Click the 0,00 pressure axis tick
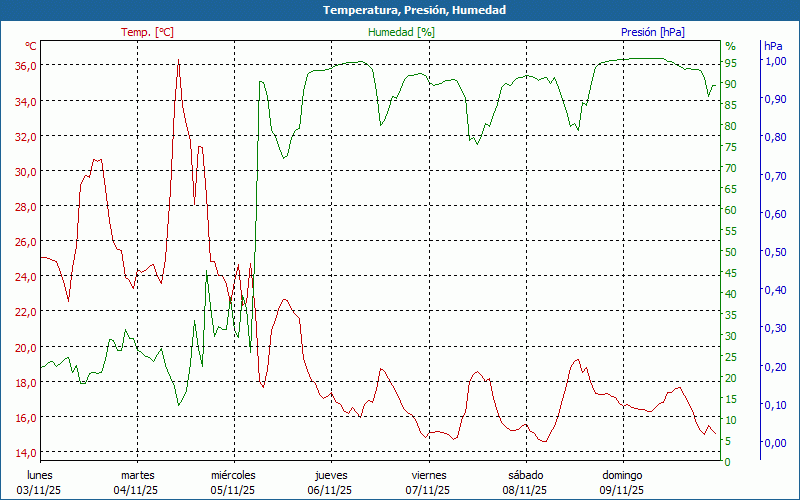The image size is (800, 500). click(x=775, y=443)
